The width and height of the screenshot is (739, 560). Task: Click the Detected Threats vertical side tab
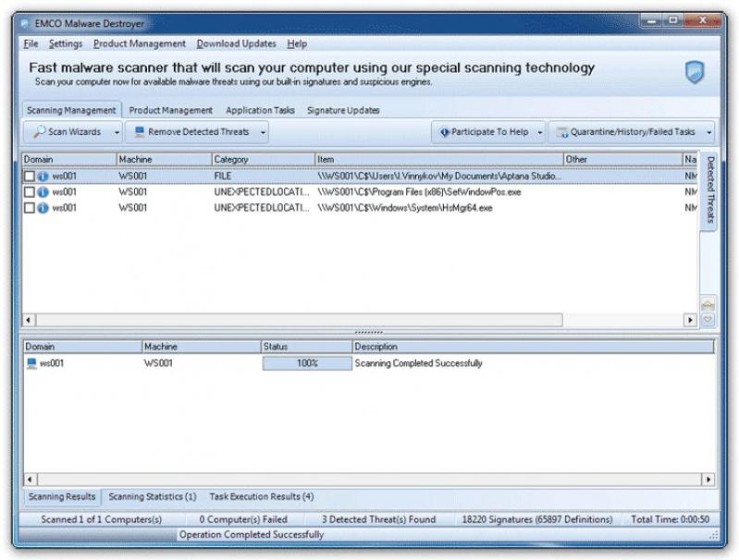click(709, 190)
